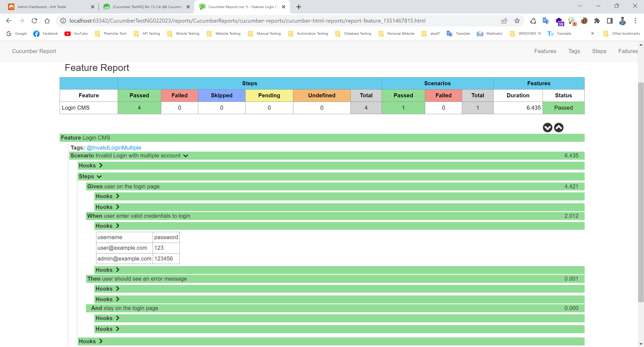
Task: Reload the page with refresh icon
Action: [x=34, y=21]
